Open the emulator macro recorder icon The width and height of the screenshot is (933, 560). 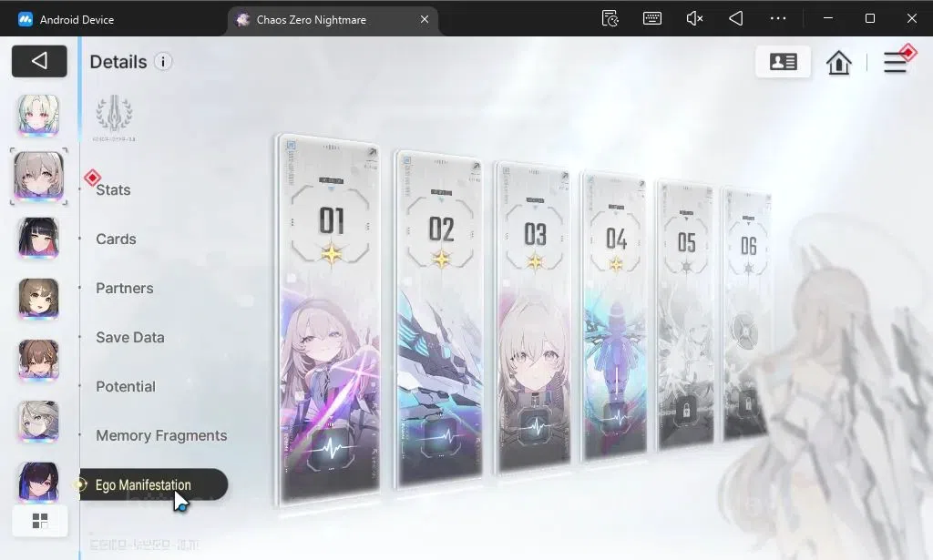tap(610, 18)
